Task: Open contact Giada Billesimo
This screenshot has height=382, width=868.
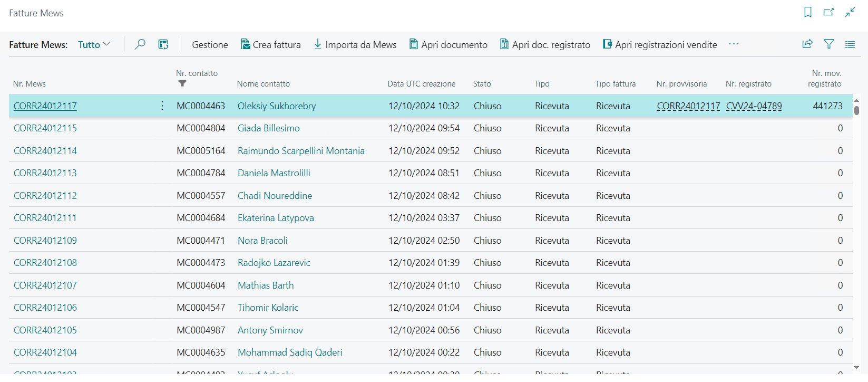Action: pos(268,128)
